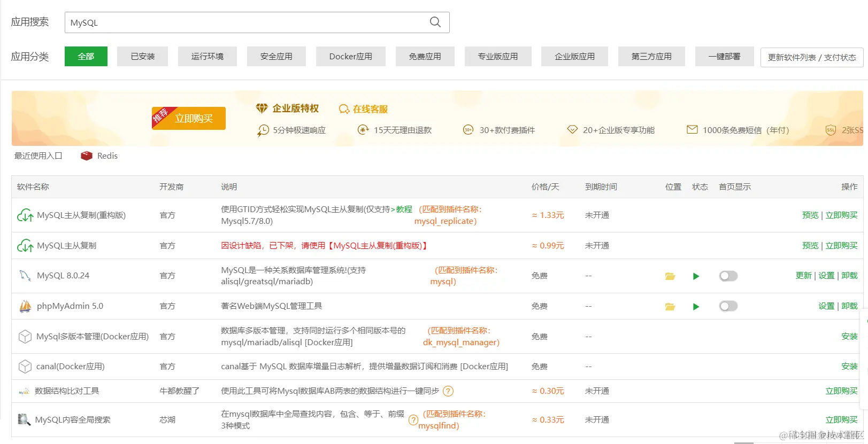Open 设置 for phpMyAdmin 5.0

pos(826,306)
